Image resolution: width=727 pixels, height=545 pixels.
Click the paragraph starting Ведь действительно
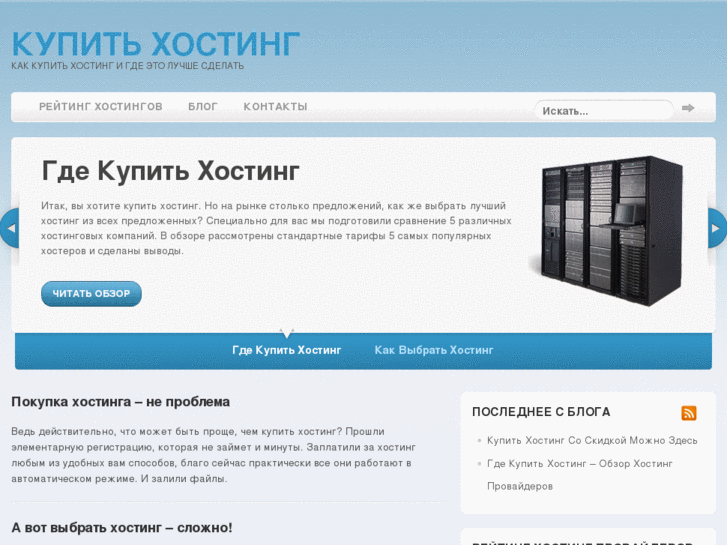tap(213, 455)
